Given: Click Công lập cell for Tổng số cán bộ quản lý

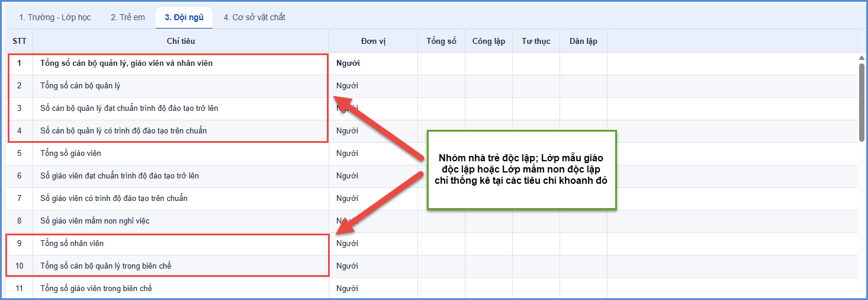Looking at the screenshot, I should pos(489,86).
